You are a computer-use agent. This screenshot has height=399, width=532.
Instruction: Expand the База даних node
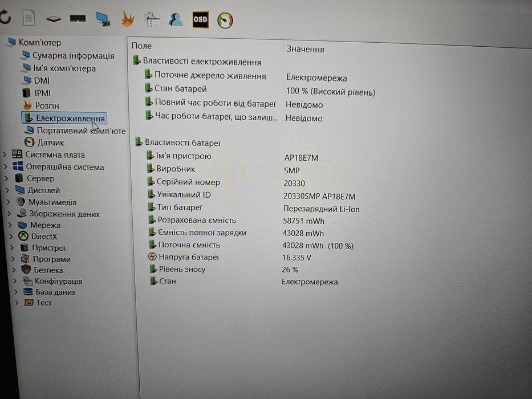pyautogui.click(x=16, y=292)
